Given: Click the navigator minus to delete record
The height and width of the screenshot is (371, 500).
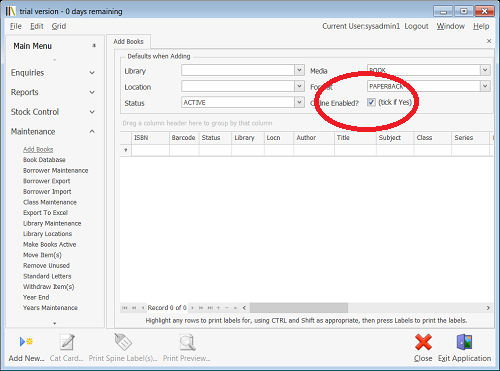Looking at the screenshot, I should click(x=227, y=308).
